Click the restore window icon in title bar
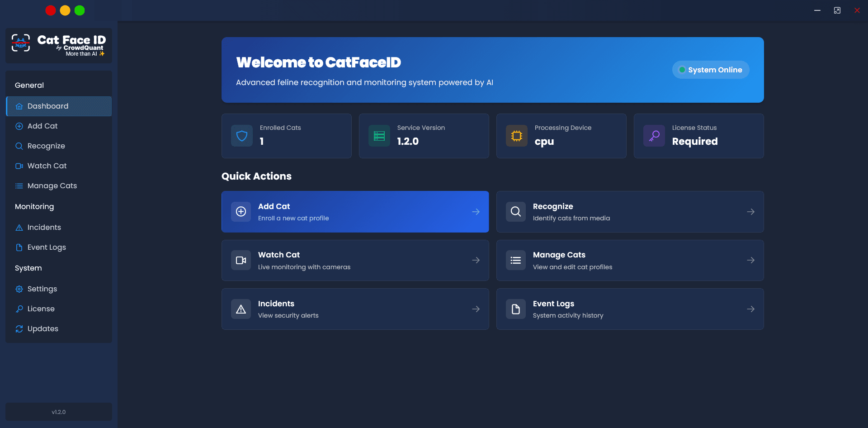The width and height of the screenshot is (868, 428). point(837,10)
